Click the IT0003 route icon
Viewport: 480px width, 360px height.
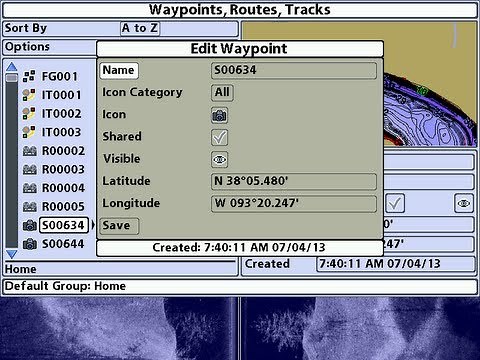coord(29,132)
